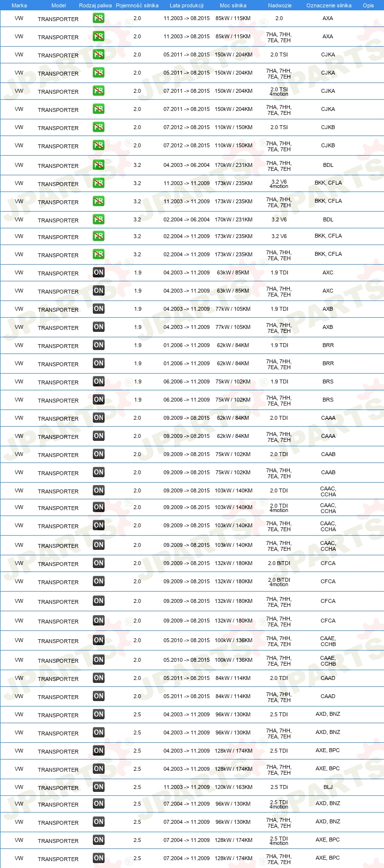Click the PB icon in the 04.2003 -> 06.2004 BDL row
Screen dimensions: 384x868
point(99,165)
